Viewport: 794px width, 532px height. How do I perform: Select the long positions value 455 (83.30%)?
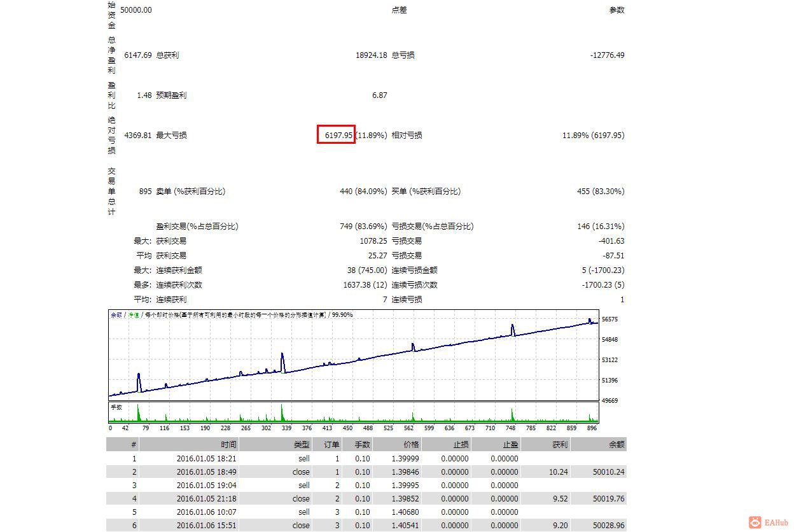point(601,192)
